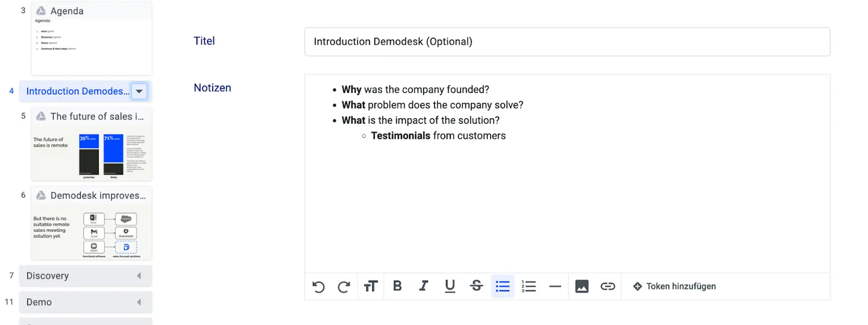This screenshot has height=325, width=868.
Task: Toggle italic formatting
Action: 424,286
